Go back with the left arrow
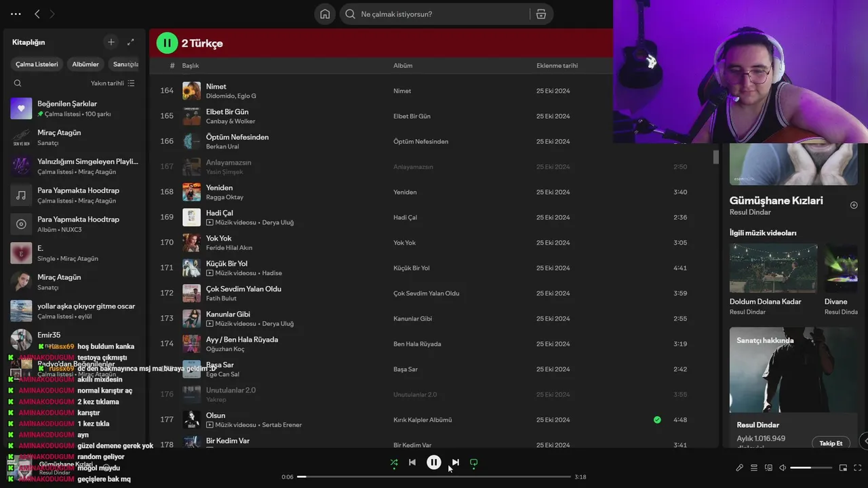 point(37,14)
